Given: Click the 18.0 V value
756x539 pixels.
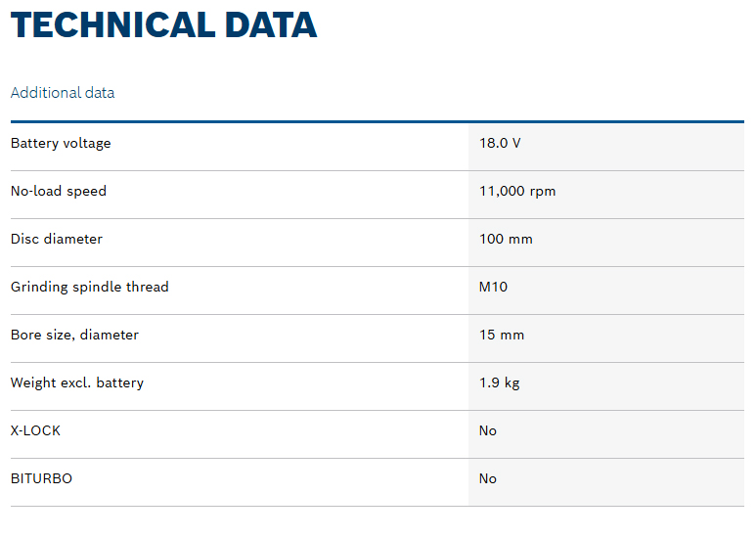Looking at the screenshot, I should 500,144.
